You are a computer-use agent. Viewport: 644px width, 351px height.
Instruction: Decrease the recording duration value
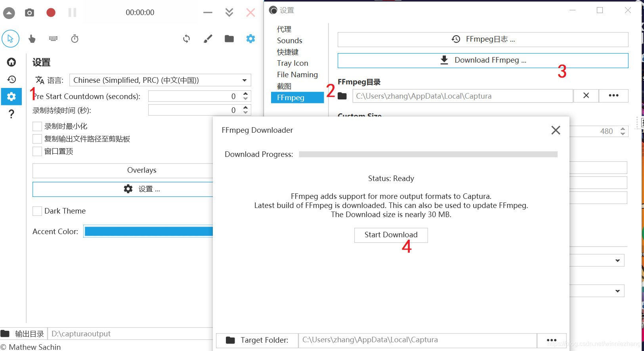point(246,113)
